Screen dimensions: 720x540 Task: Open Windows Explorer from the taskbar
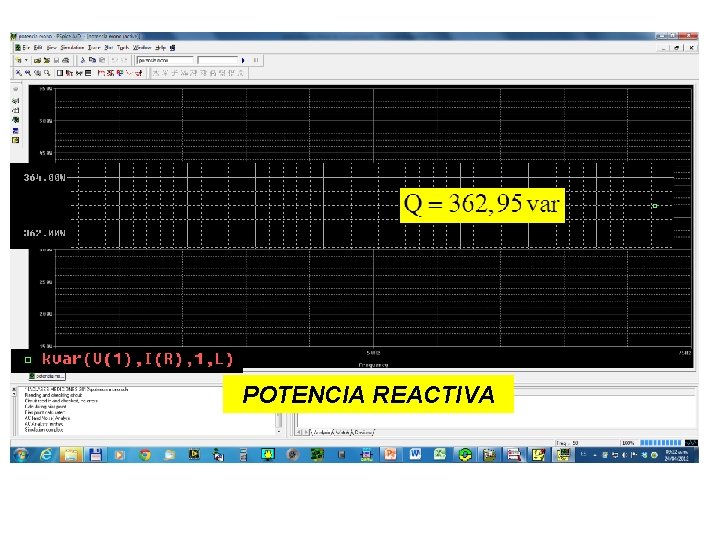[71, 455]
